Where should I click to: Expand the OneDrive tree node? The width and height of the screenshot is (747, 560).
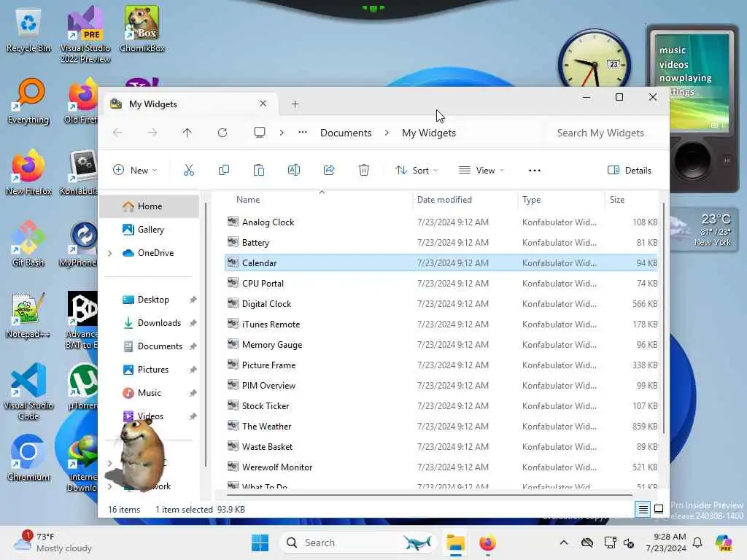(110, 253)
